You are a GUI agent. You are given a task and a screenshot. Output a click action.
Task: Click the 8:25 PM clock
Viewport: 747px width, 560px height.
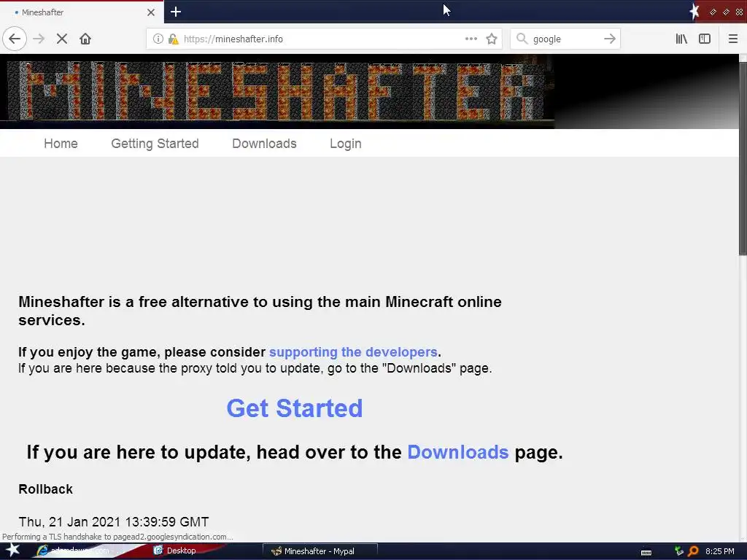[x=720, y=551]
